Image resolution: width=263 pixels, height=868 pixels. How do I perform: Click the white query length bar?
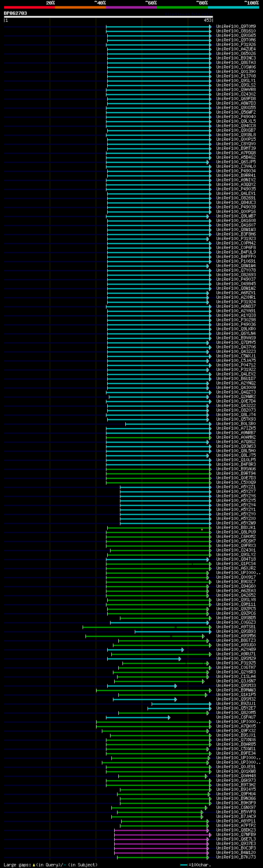click(x=108, y=17)
